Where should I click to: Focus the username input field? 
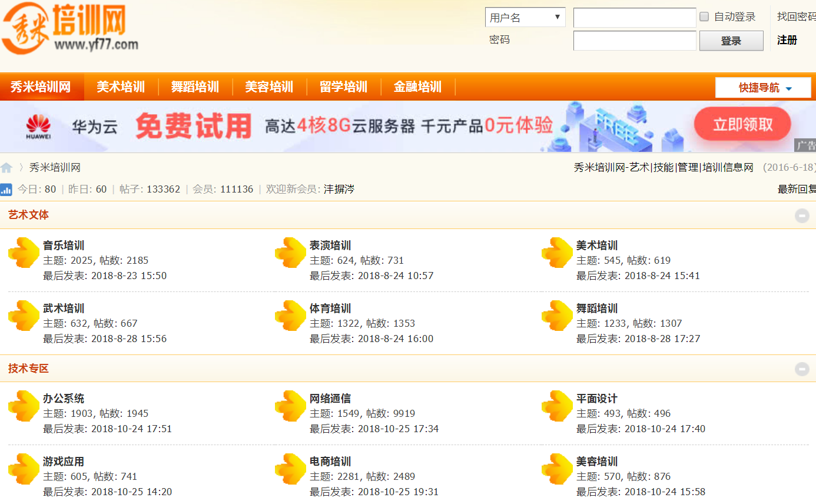point(635,18)
